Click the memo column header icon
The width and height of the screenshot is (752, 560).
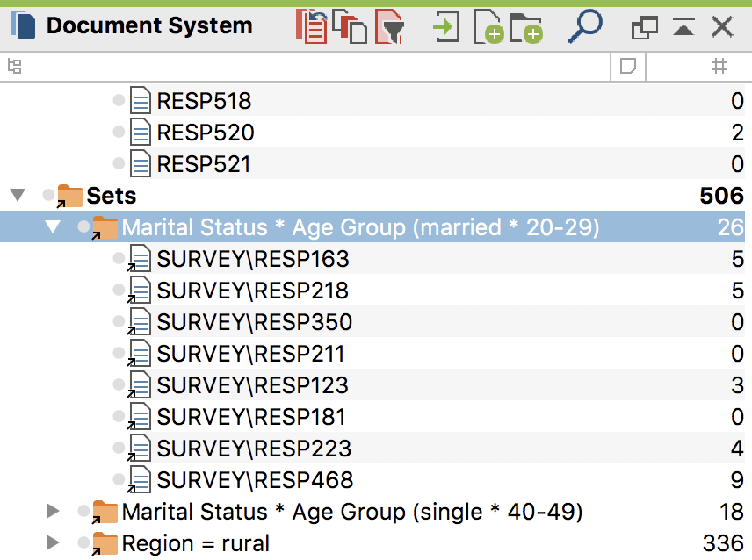[x=628, y=66]
